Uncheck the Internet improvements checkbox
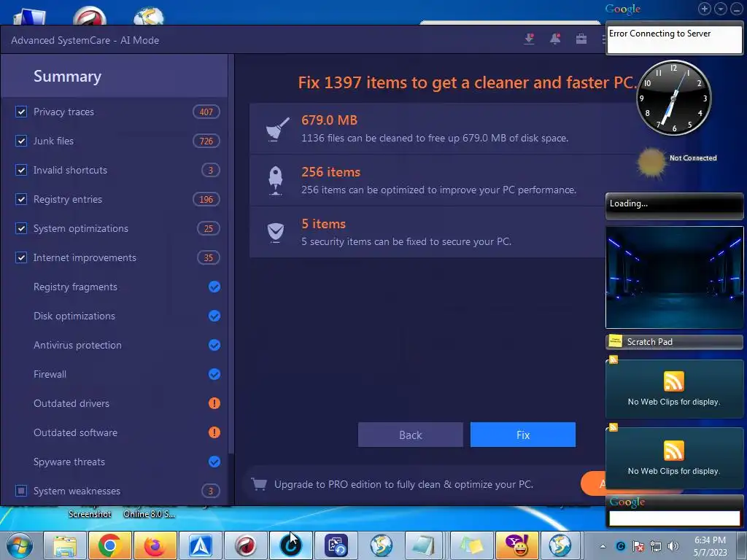747x560 pixels. click(x=21, y=257)
